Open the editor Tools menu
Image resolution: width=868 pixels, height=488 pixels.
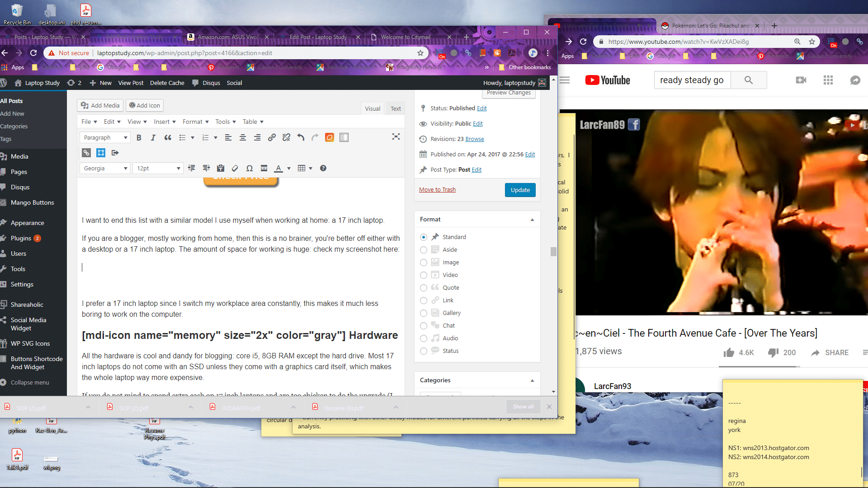pos(226,122)
